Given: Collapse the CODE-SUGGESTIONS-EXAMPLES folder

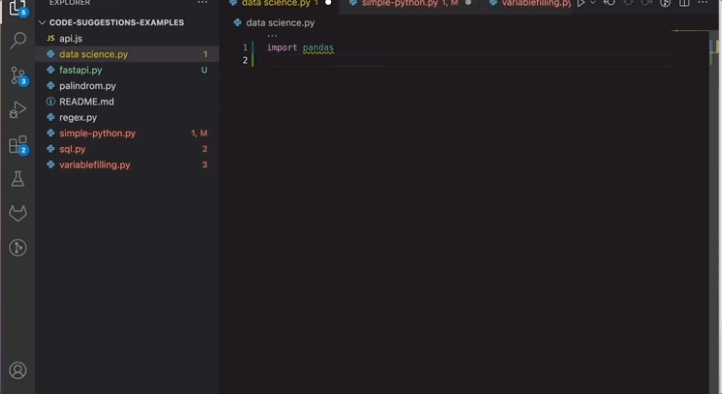Looking at the screenshot, I should click(x=42, y=23).
